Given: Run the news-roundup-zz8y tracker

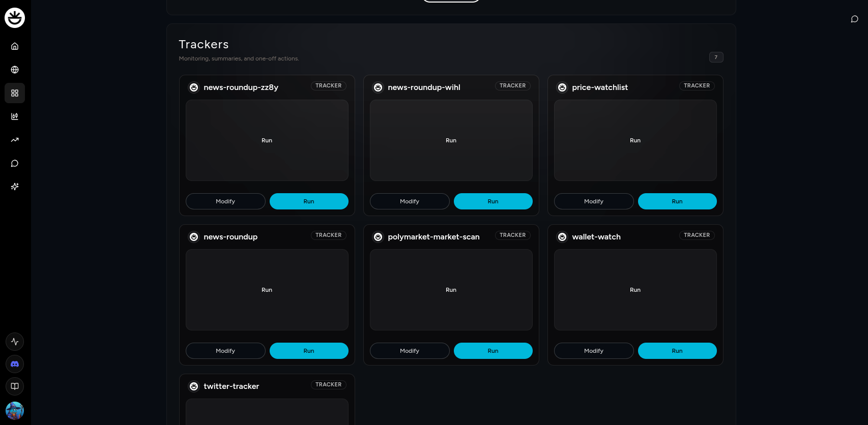Looking at the screenshot, I should (309, 201).
